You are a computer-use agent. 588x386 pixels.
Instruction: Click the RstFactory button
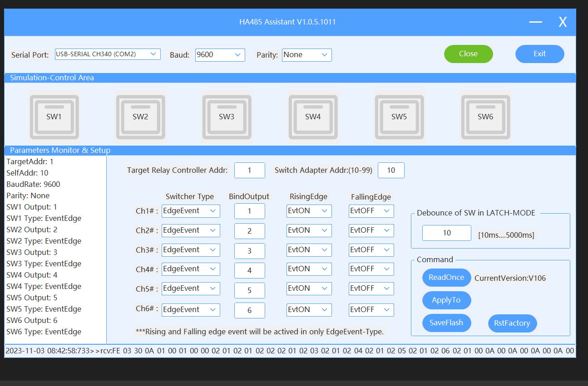pos(512,323)
